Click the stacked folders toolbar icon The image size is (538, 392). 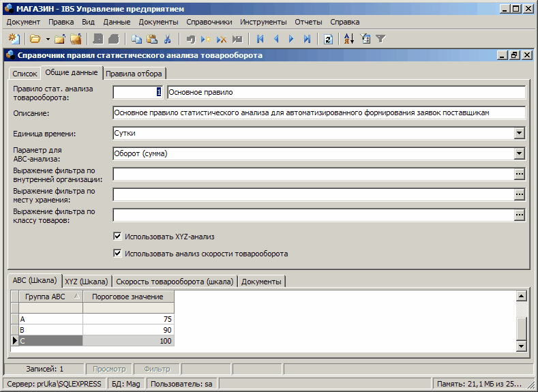click(x=76, y=39)
